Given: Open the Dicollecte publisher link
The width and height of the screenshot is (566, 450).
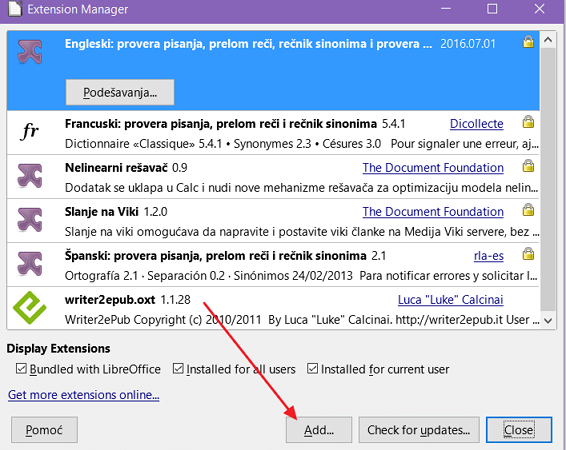Looking at the screenshot, I should click(476, 124).
